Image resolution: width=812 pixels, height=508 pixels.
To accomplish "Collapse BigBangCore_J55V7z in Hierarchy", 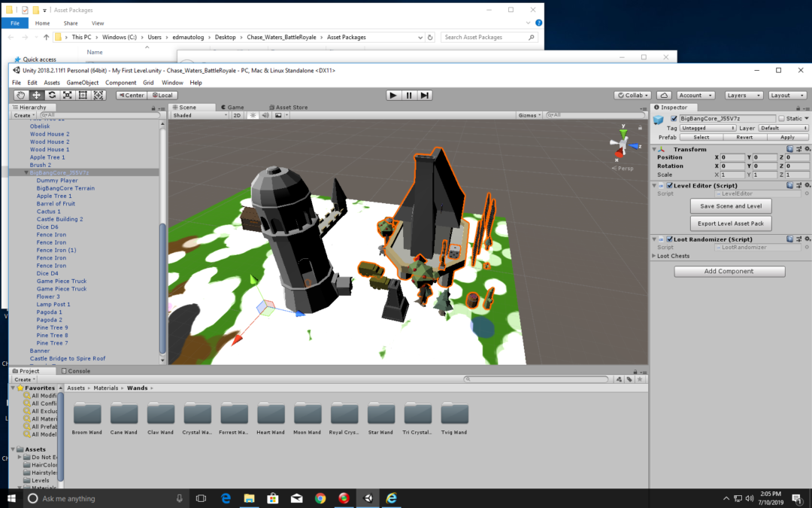I will 26,172.
